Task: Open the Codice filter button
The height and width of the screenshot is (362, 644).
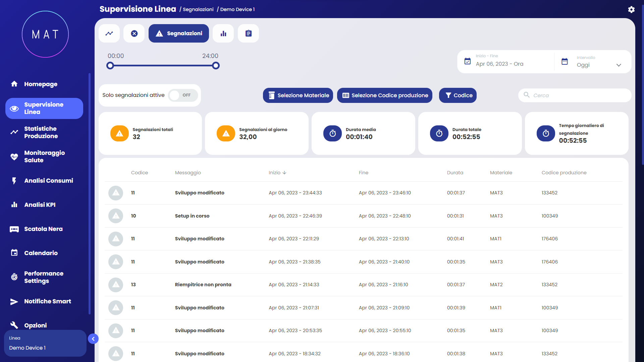Action: pos(458,96)
